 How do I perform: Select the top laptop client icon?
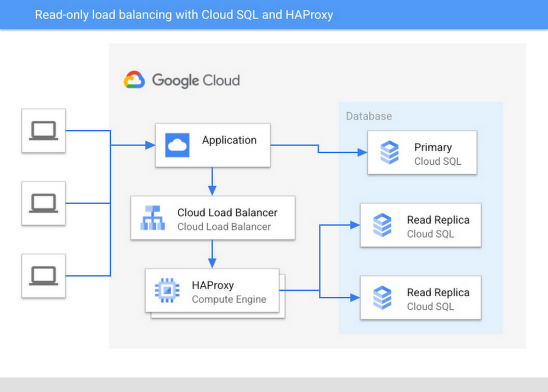tap(43, 131)
